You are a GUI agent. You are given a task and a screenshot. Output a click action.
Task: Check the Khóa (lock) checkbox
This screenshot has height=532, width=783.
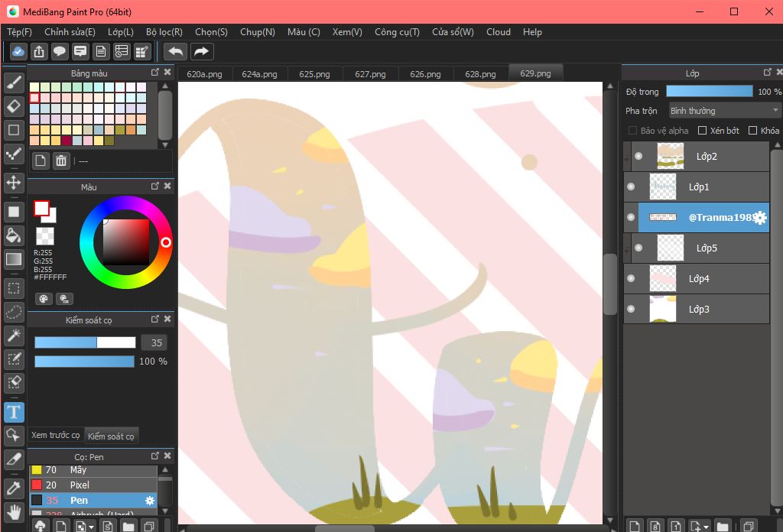pos(752,130)
